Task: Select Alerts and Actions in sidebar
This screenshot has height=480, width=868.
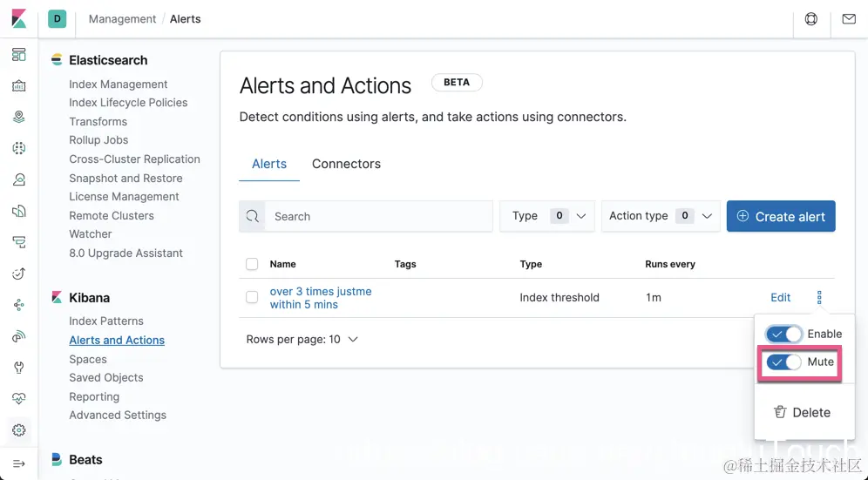Action: point(117,340)
